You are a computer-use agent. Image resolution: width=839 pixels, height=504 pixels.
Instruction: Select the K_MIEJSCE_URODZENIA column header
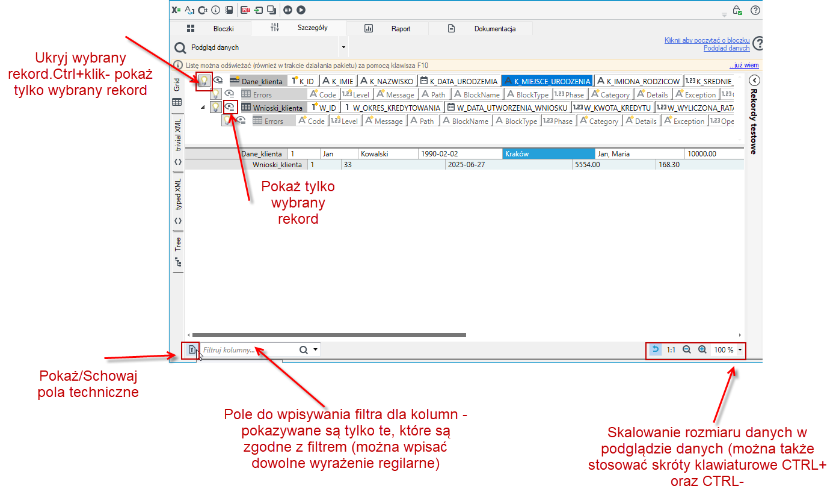coord(547,81)
